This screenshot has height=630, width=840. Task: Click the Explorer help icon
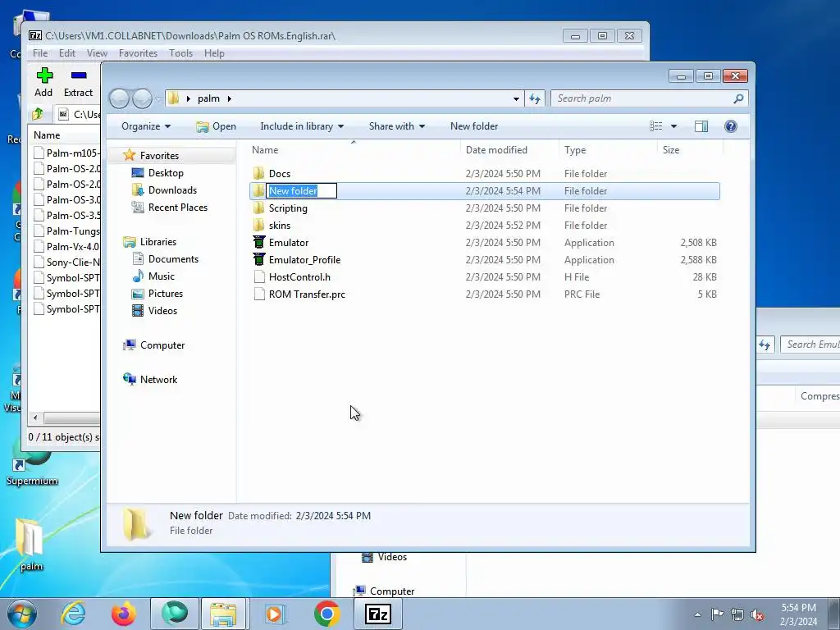[x=731, y=126]
